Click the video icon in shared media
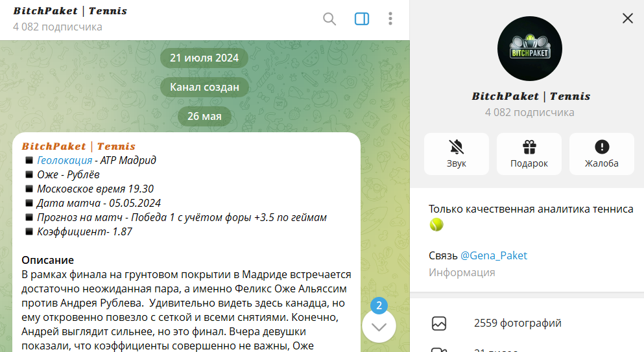Screen dimensions: 644x352 [x=439, y=350]
